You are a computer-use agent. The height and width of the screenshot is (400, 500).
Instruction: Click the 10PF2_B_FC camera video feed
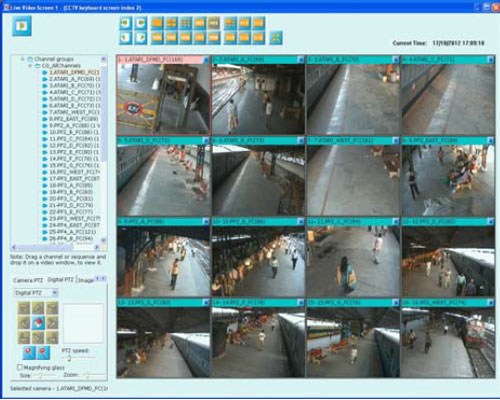pyautogui.click(x=258, y=261)
